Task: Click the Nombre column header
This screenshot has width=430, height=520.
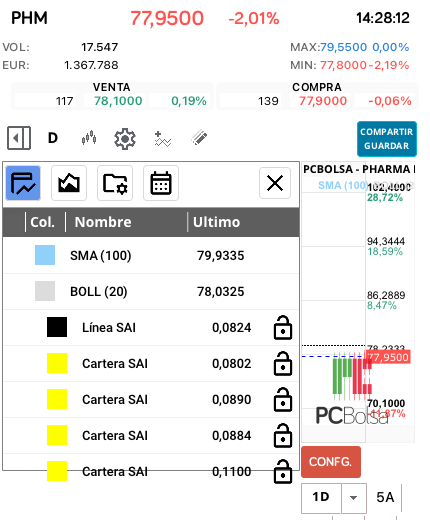Action: tap(103, 222)
